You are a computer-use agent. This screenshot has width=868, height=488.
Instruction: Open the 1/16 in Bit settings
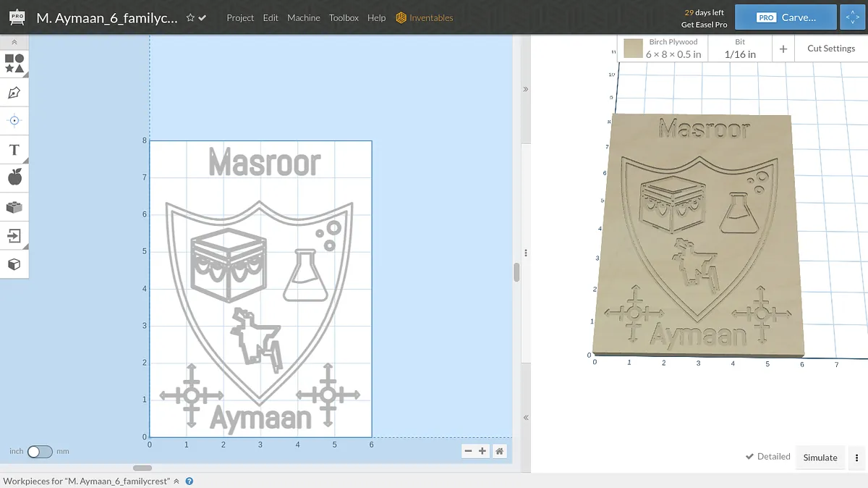(x=739, y=49)
